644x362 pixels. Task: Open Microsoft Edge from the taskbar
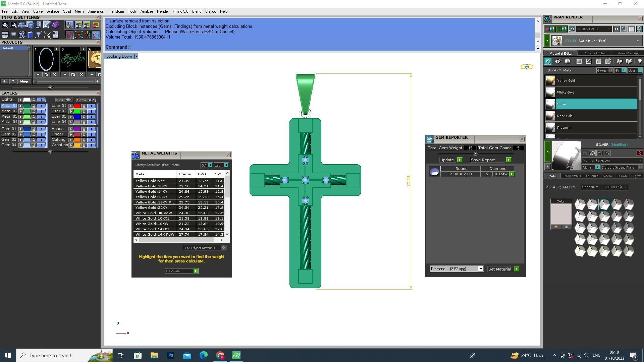coord(204,355)
